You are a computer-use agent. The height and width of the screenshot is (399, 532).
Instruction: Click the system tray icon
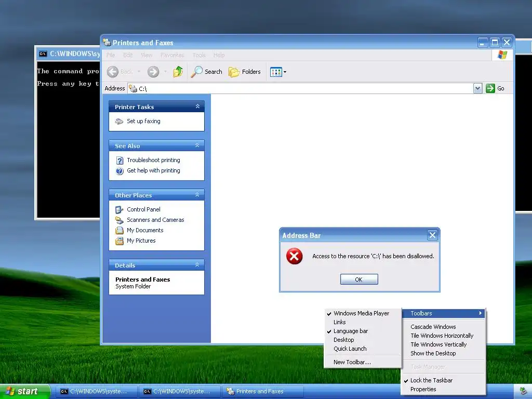(523, 391)
